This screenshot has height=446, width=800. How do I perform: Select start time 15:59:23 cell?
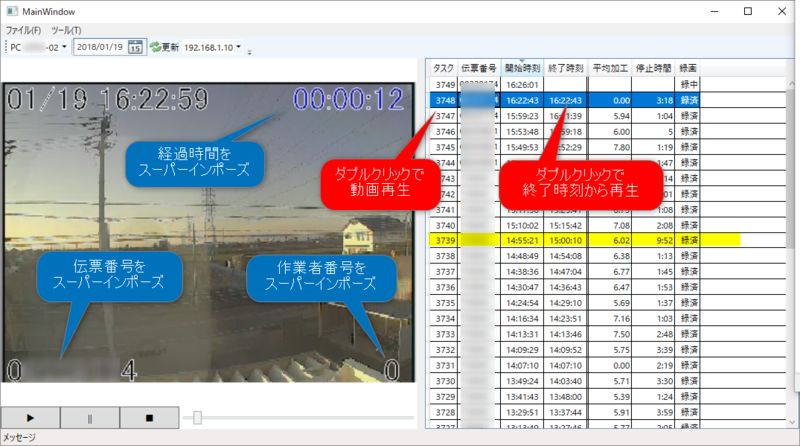point(522,116)
